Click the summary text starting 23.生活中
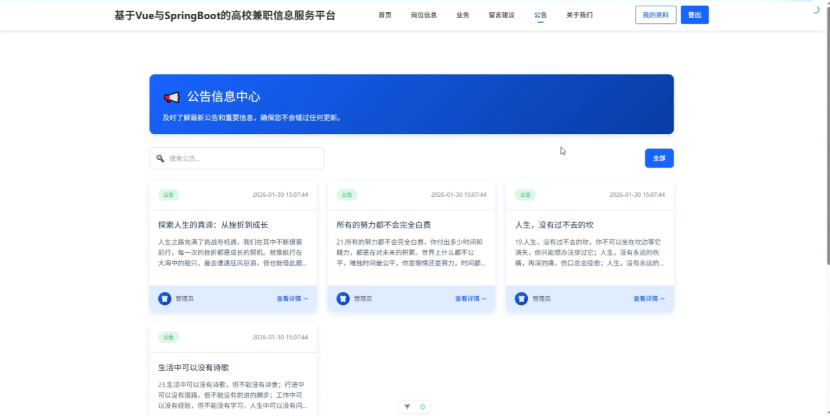Viewport: 830px width, 416px height. click(233, 395)
